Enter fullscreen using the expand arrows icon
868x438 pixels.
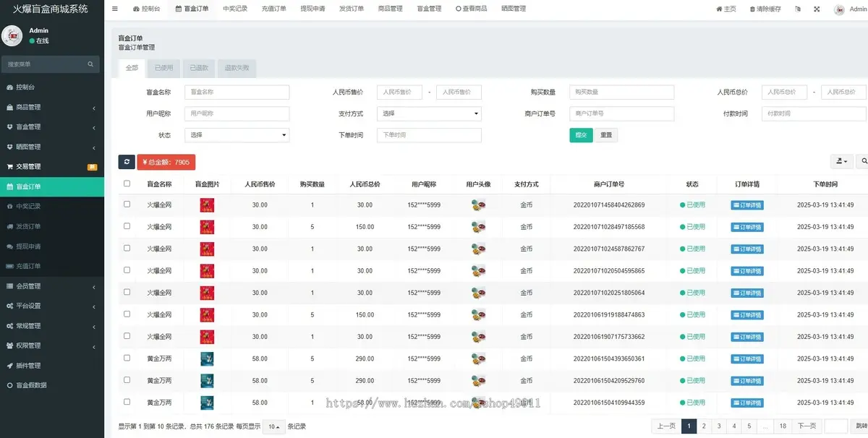pos(817,9)
